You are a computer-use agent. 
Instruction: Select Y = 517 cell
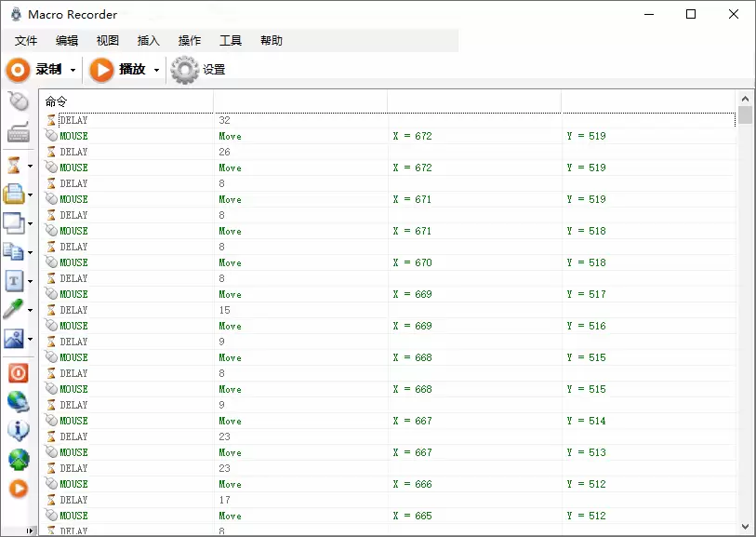click(x=586, y=294)
